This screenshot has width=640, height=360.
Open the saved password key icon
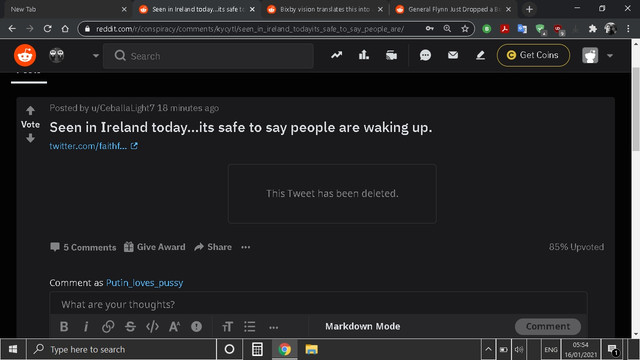click(x=429, y=29)
